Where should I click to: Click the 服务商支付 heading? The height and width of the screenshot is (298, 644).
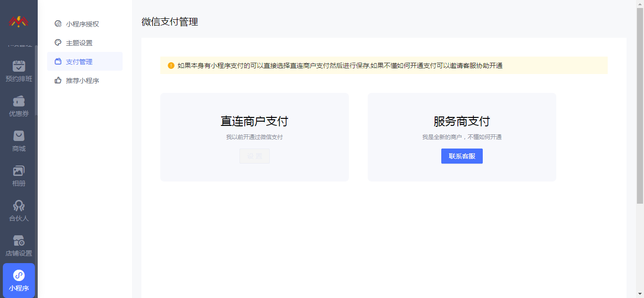(462, 121)
